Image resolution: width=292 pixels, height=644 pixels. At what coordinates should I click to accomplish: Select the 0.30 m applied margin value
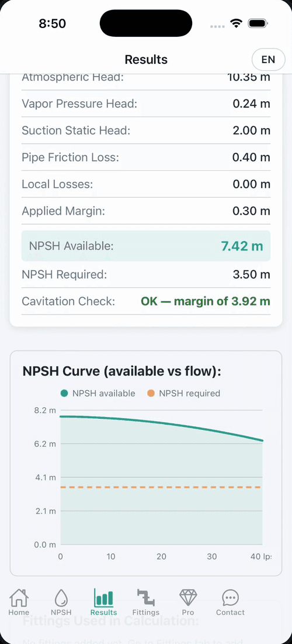251,211
